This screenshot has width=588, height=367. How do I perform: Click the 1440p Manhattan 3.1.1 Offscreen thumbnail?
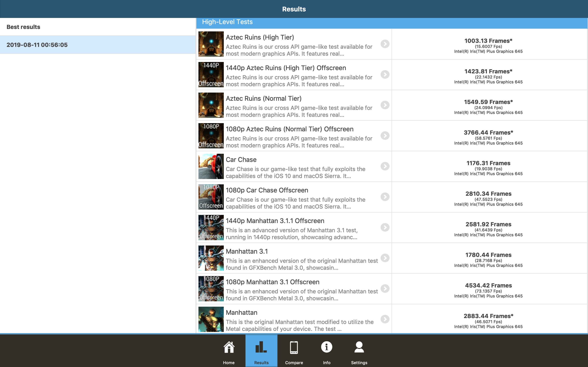(211, 227)
